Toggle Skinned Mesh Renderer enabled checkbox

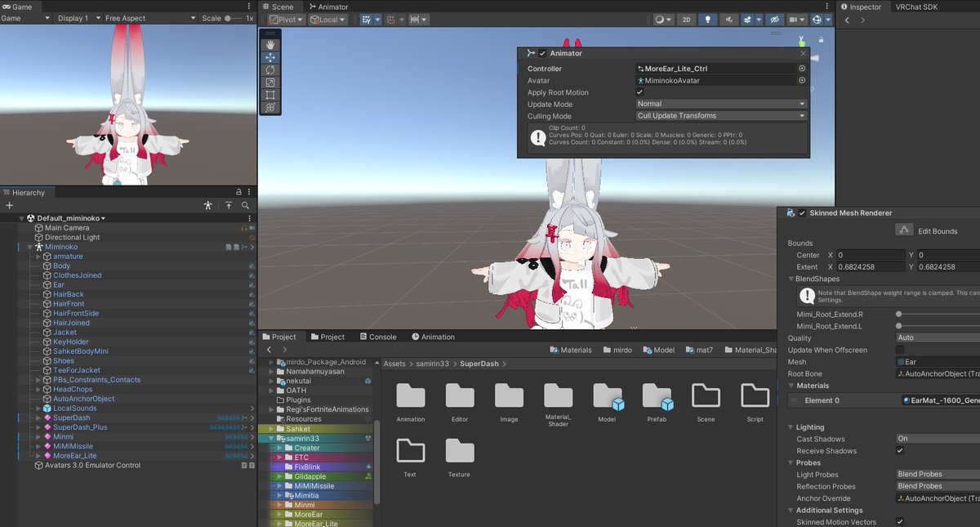[x=802, y=212]
